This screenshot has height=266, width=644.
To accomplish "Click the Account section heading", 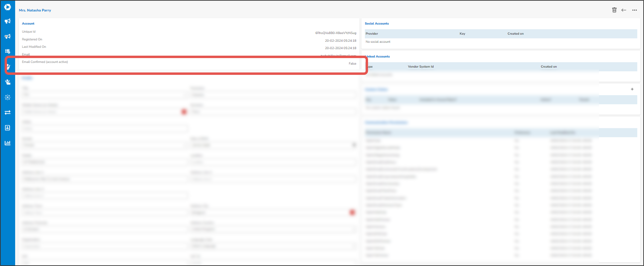I will point(28,23).
